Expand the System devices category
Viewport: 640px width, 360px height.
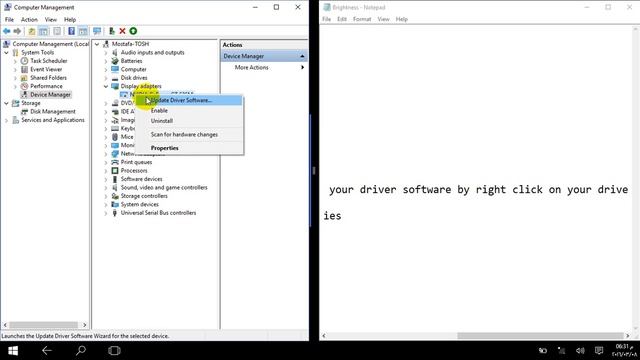pos(106,204)
